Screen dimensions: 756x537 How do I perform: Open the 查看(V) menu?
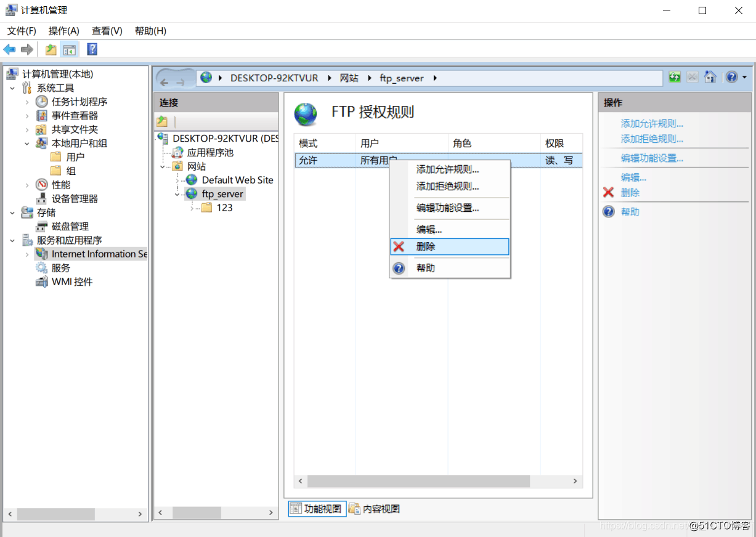pyautogui.click(x=107, y=31)
